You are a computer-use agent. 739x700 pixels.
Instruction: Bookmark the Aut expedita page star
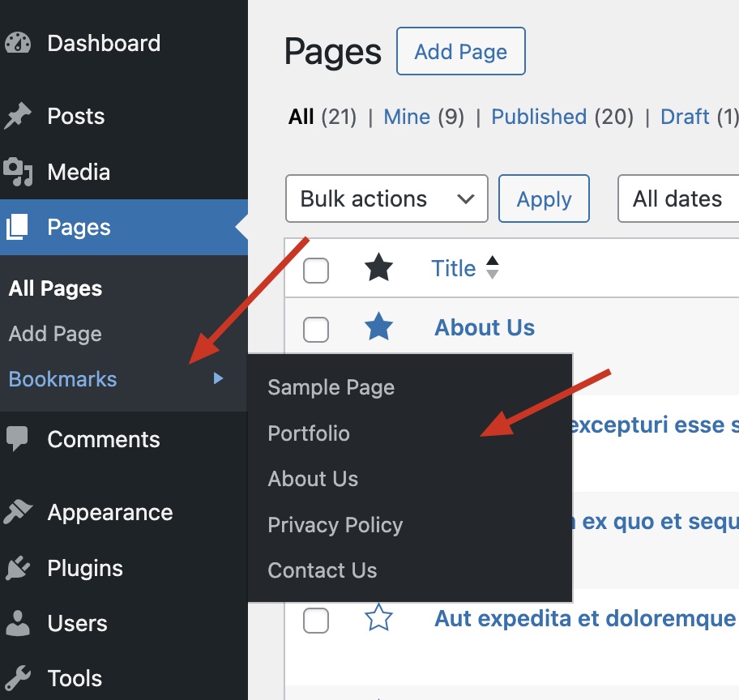378,619
